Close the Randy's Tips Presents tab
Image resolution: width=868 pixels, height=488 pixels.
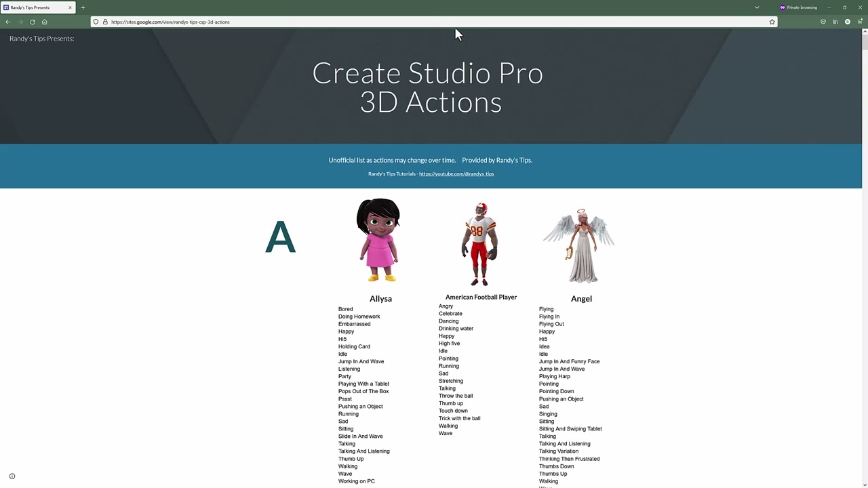[70, 7]
